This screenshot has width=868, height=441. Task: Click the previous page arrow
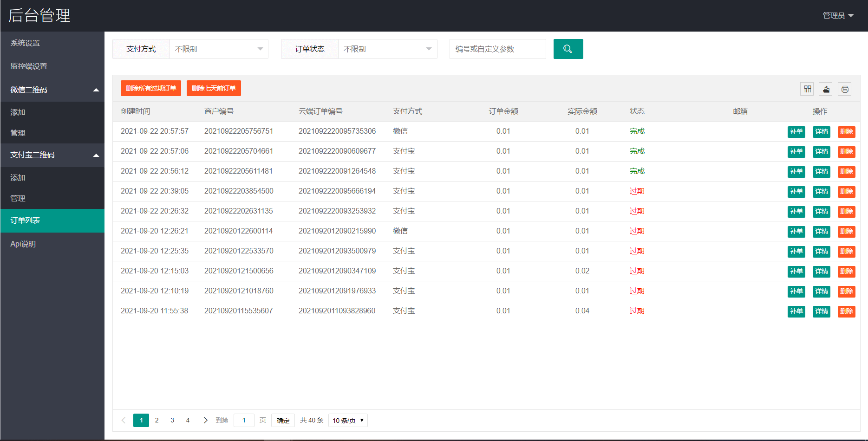(x=124, y=420)
